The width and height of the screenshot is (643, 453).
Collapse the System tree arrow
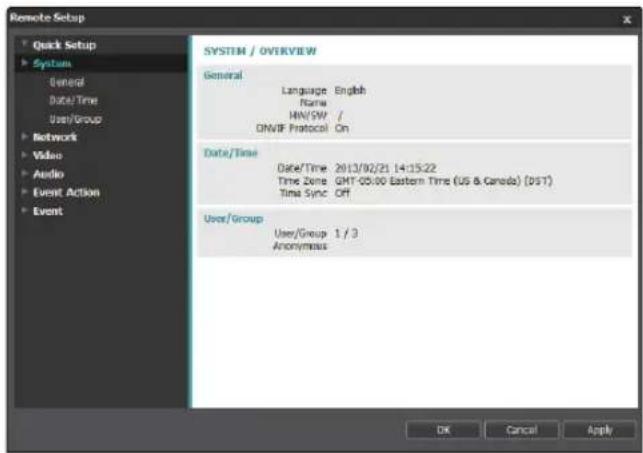tap(24, 63)
